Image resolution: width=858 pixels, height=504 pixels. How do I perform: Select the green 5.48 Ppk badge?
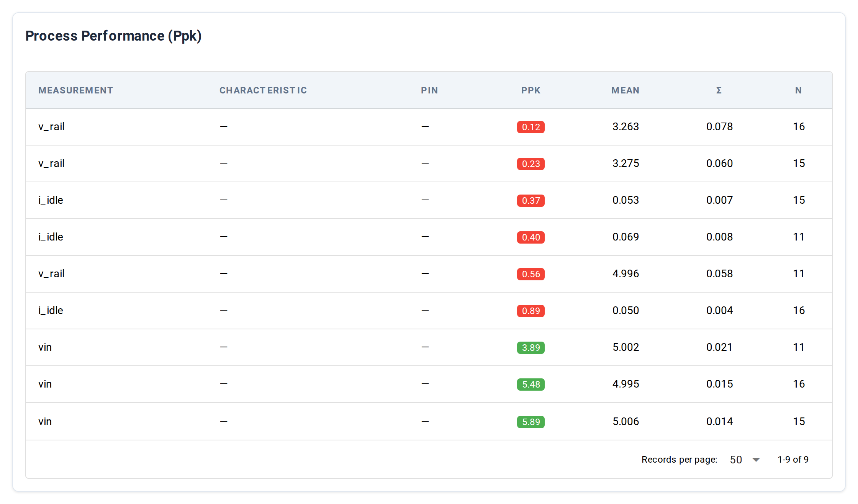pyautogui.click(x=531, y=384)
